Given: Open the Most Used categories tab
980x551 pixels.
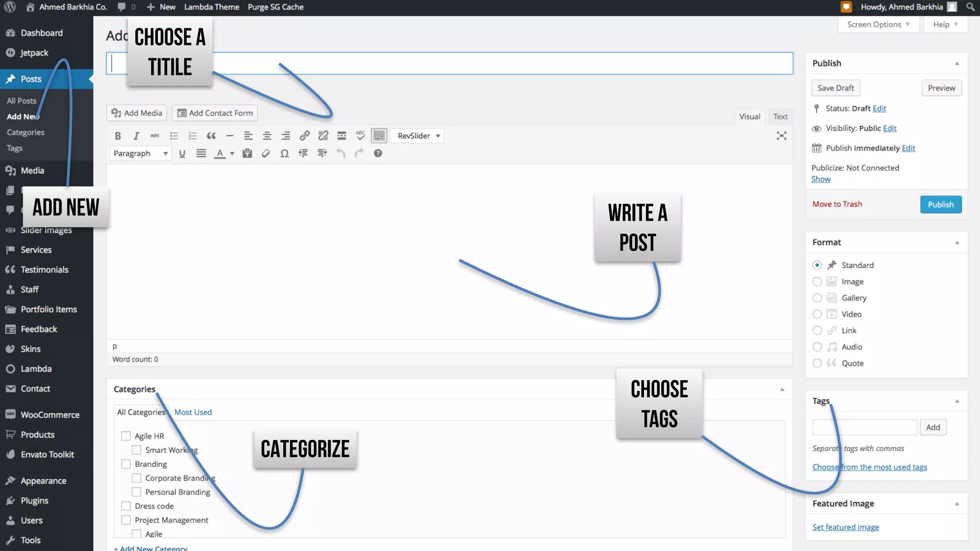Looking at the screenshot, I should click(x=193, y=412).
